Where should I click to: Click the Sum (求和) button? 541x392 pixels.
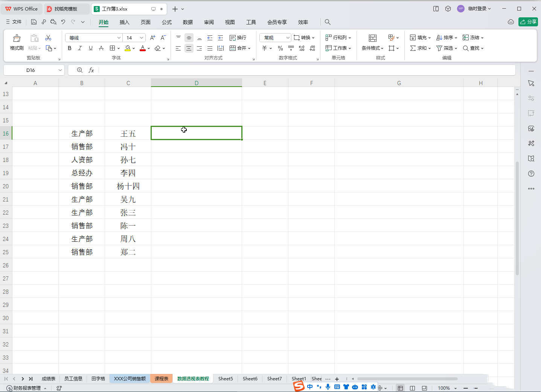(420, 48)
